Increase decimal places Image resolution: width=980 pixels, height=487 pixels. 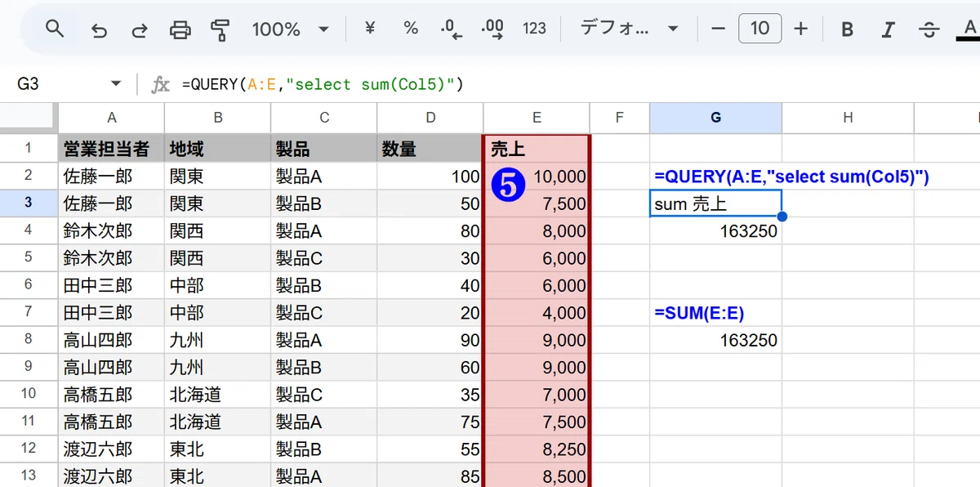click(492, 29)
